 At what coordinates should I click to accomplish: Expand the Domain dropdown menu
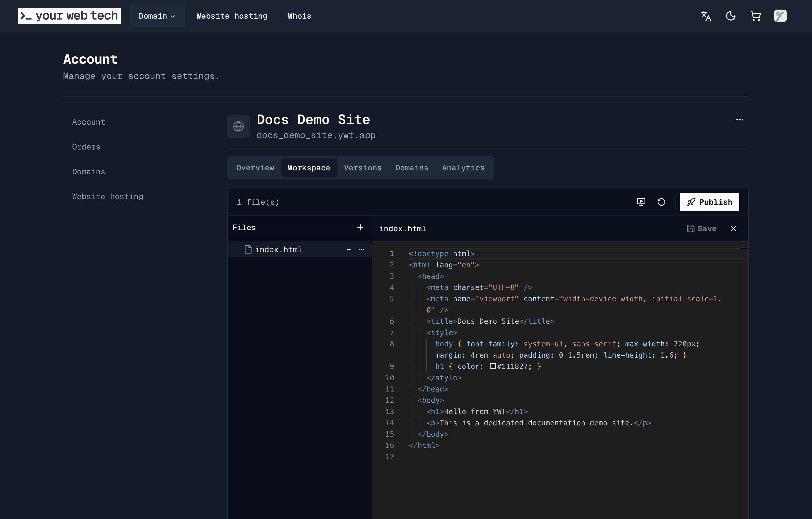point(157,16)
